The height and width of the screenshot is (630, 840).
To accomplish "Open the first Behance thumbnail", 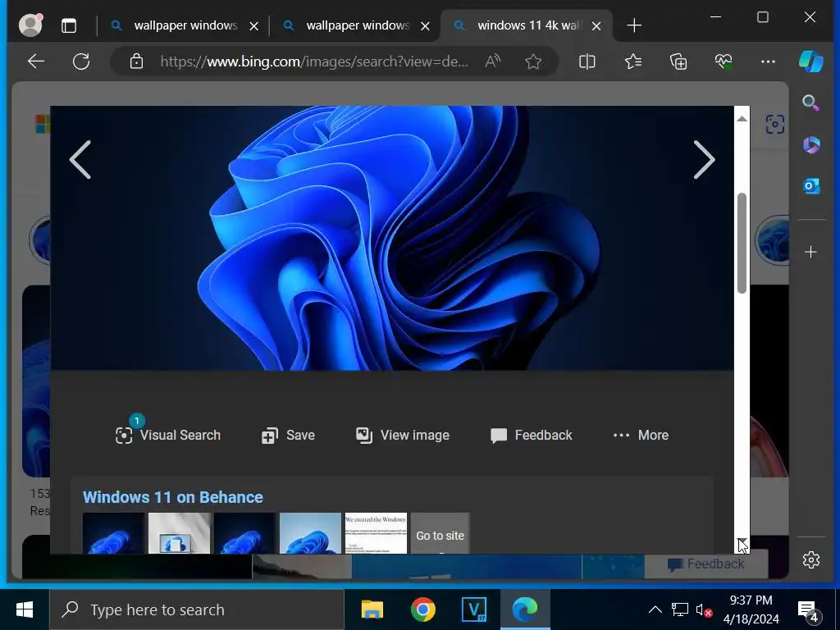I will [x=113, y=533].
